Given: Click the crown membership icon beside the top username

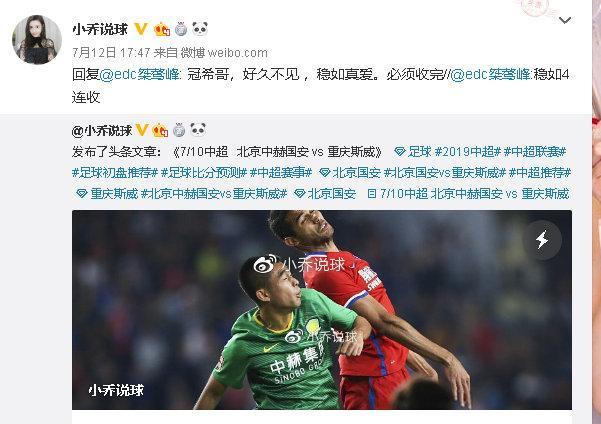Looking at the screenshot, I should coord(161,29).
